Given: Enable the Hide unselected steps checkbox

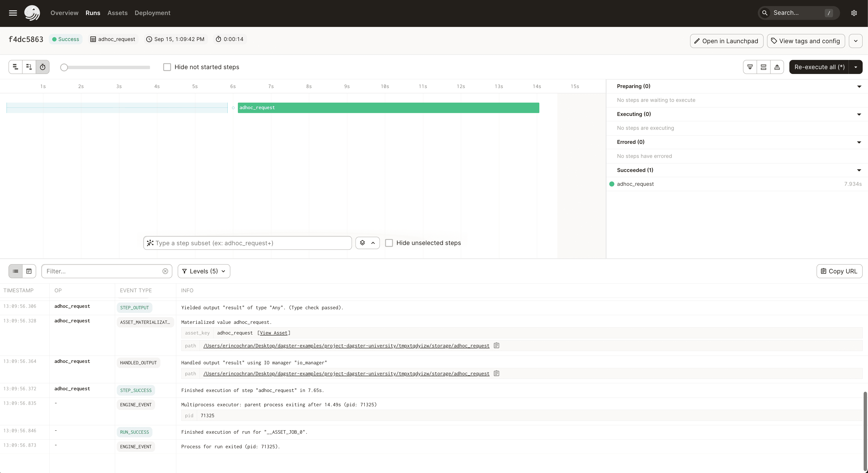Looking at the screenshot, I should tap(389, 243).
